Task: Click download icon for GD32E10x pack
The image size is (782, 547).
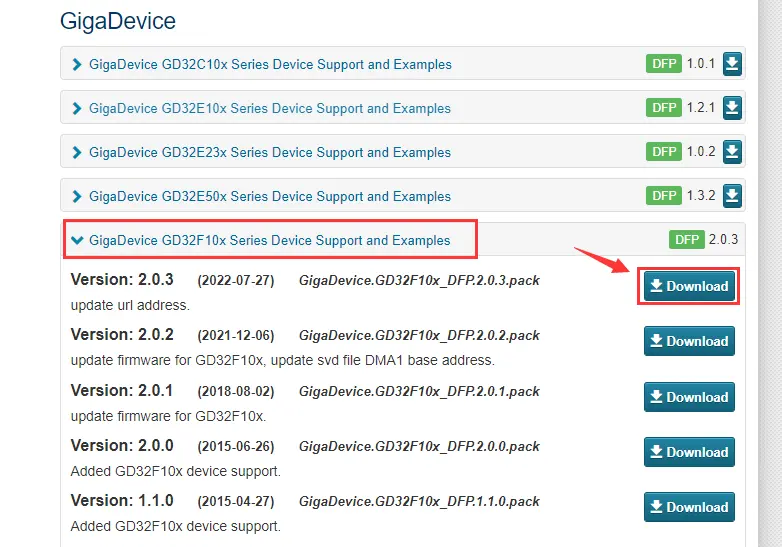Action: (732, 108)
